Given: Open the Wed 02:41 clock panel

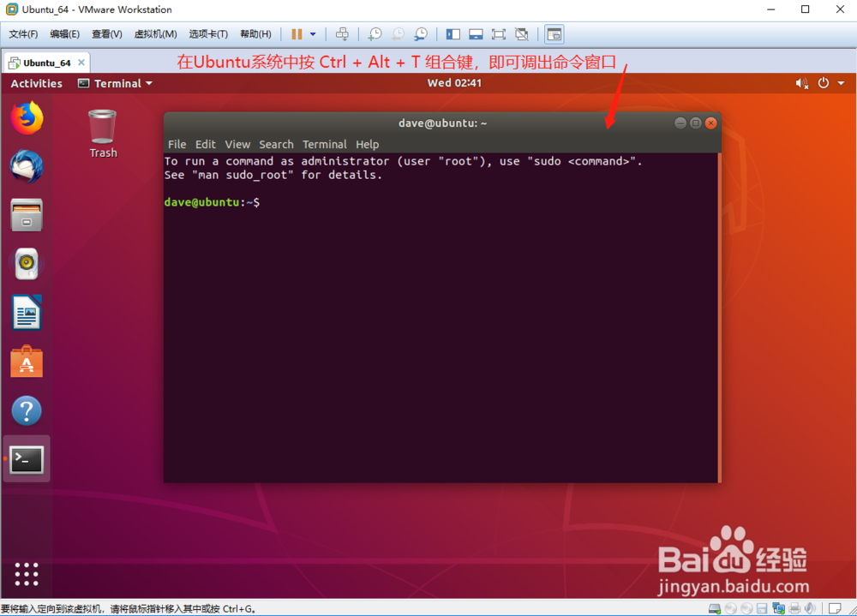Looking at the screenshot, I should pyautogui.click(x=454, y=83).
